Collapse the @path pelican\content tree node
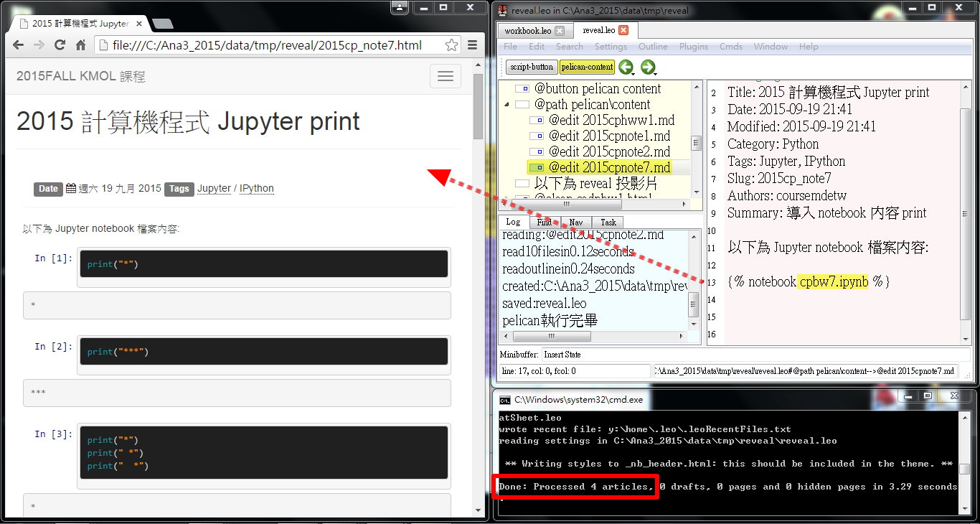The image size is (980, 524). coord(507,105)
